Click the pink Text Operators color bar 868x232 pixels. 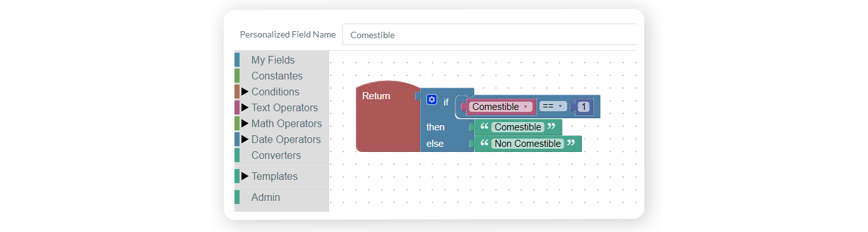click(x=237, y=107)
